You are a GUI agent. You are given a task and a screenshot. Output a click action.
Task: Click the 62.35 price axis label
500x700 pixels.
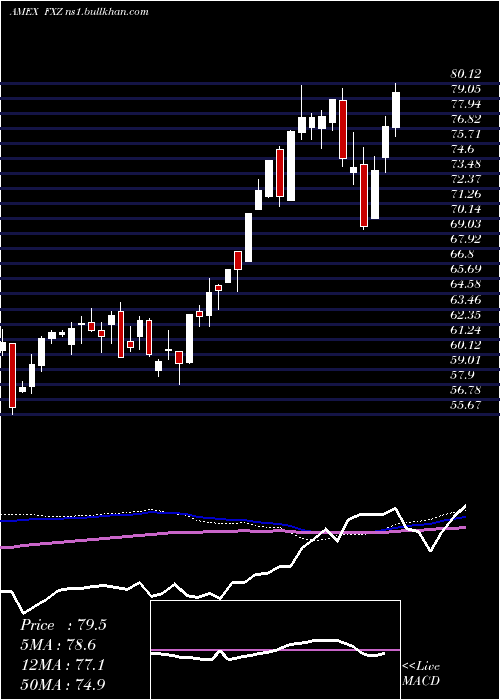point(466,315)
